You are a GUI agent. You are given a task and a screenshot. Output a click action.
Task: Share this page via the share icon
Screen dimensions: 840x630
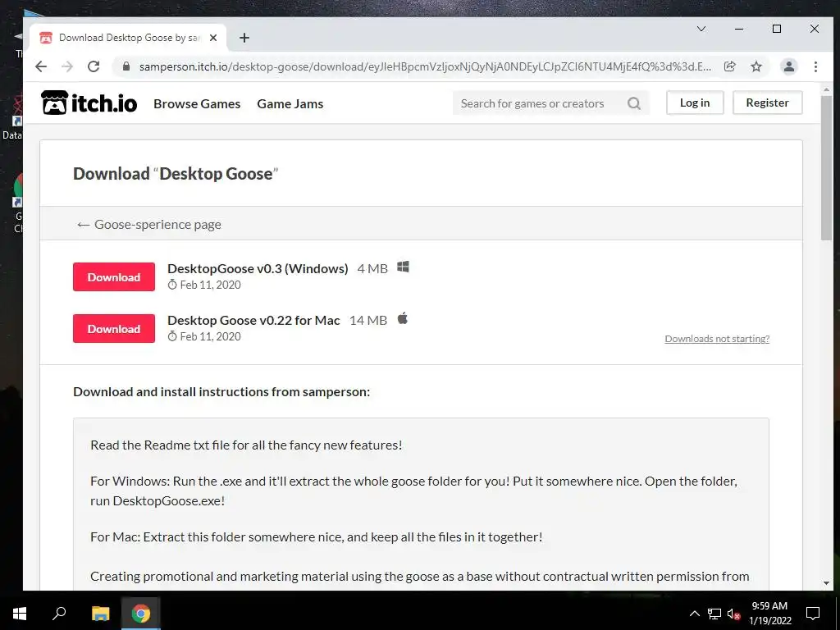729,66
